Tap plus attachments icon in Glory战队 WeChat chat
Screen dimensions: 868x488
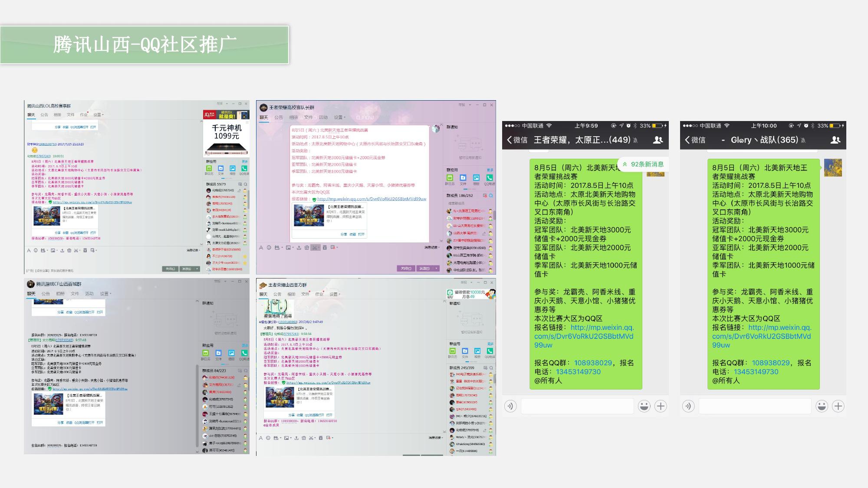pyautogui.click(x=838, y=406)
